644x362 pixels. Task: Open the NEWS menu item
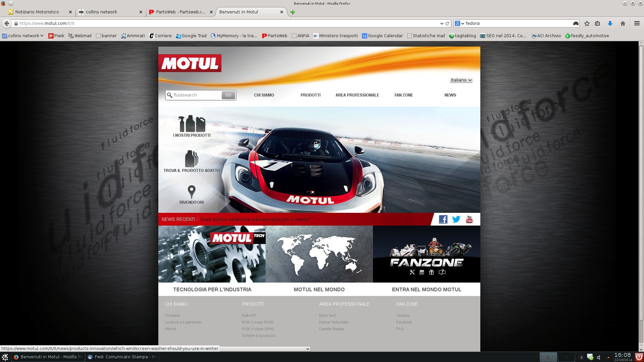[x=450, y=95]
